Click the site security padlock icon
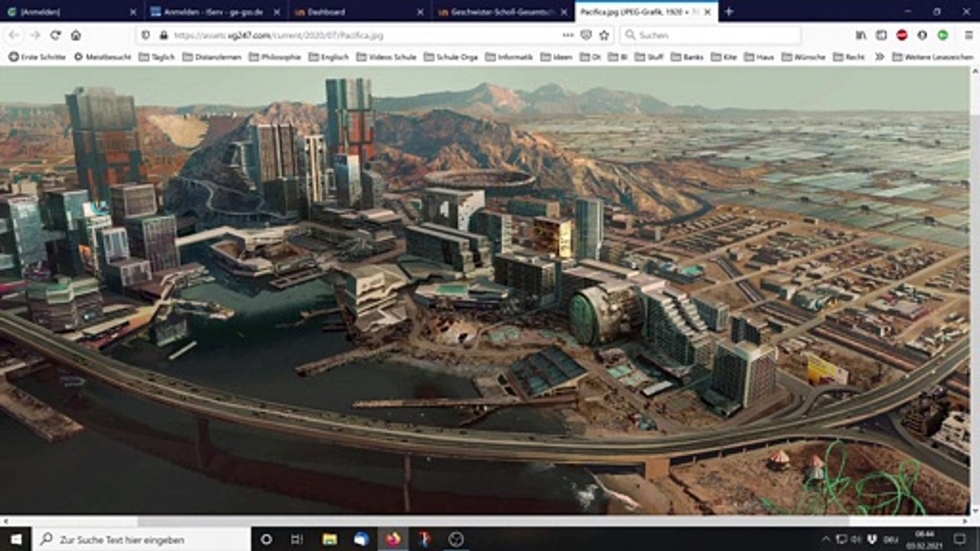980x551 pixels. (x=162, y=35)
